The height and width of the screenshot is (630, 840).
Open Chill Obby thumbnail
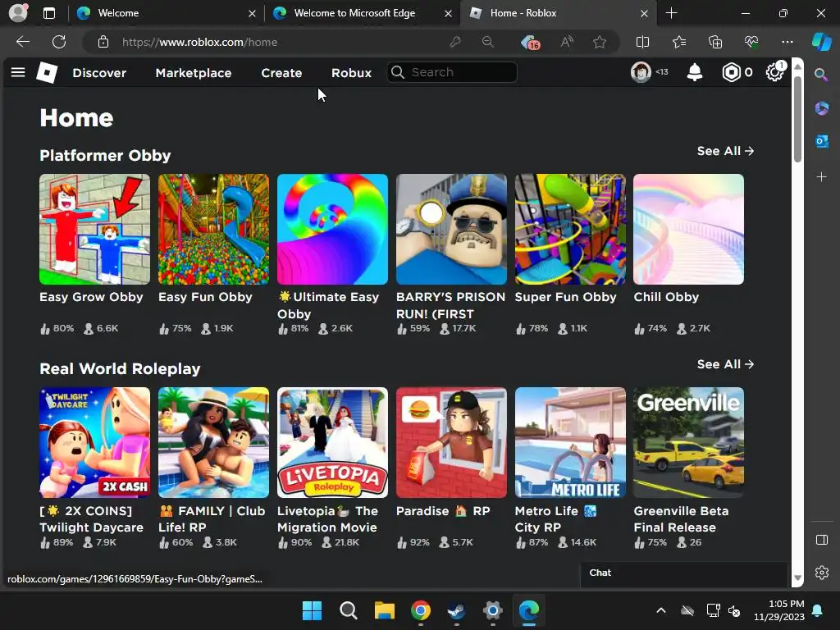coord(688,230)
